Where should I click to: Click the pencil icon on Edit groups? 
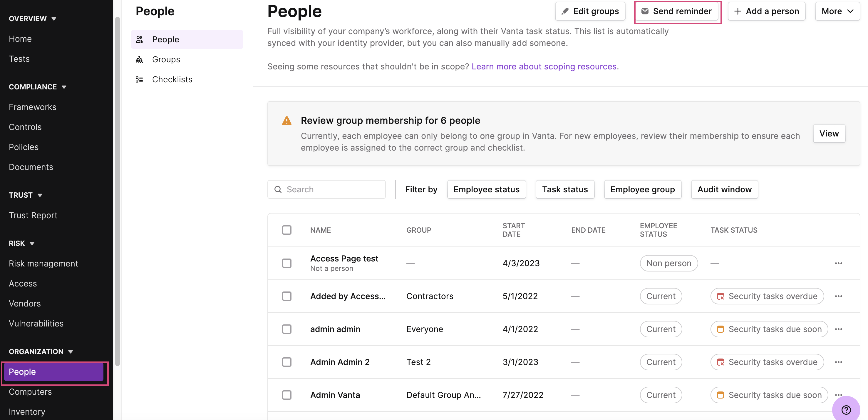pos(565,11)
